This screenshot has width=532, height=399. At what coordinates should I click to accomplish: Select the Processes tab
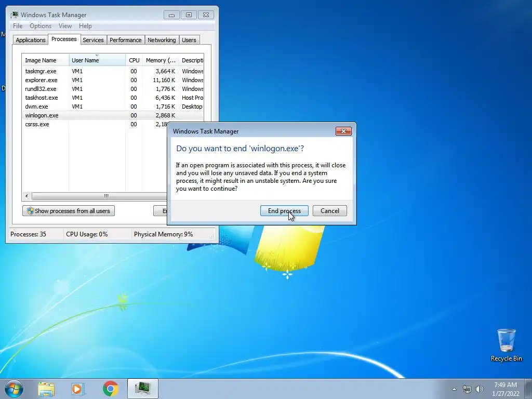[64, 39]
